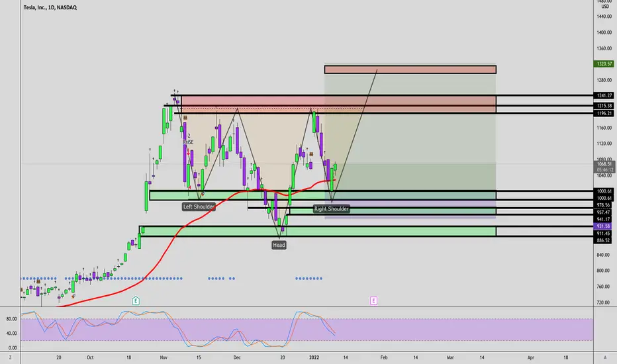Image resolution: width=617 pixels, height=364 pixels.
Task: Click the 800.00 axis value
Action: coord(604,271)
